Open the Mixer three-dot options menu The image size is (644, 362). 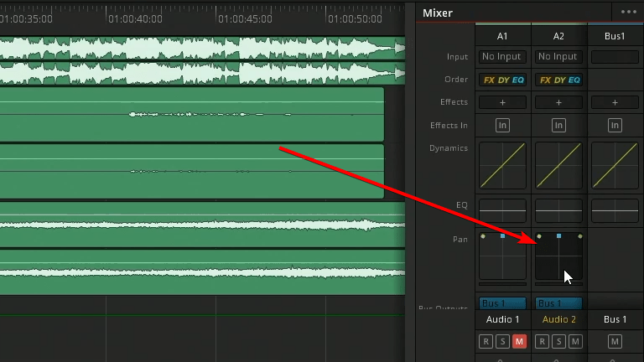(628, 12)
